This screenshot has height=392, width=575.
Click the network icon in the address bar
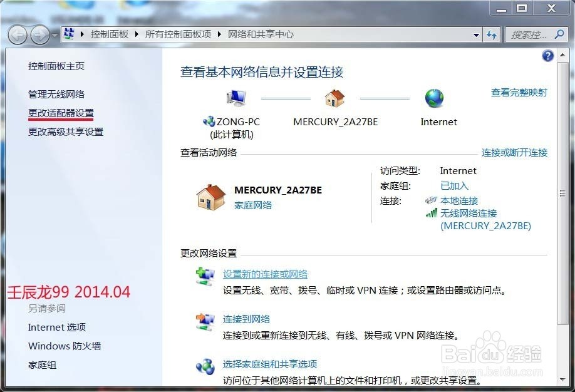pos(69,33)
